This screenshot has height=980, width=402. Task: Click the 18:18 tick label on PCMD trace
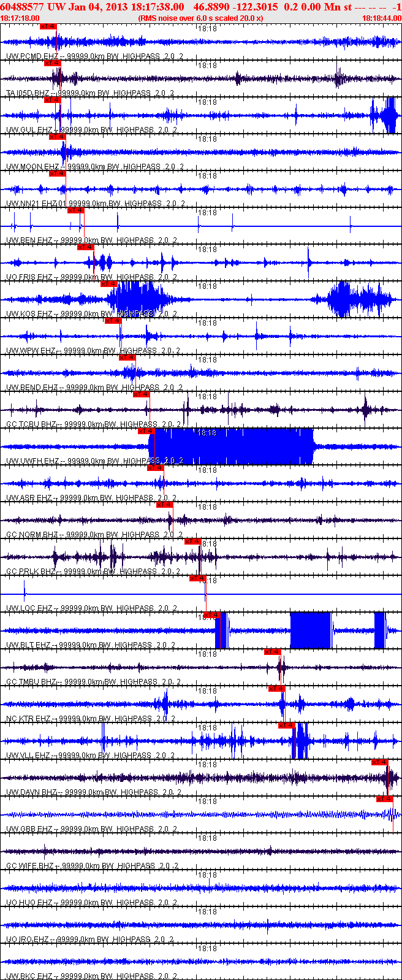(x=208, y=28)
